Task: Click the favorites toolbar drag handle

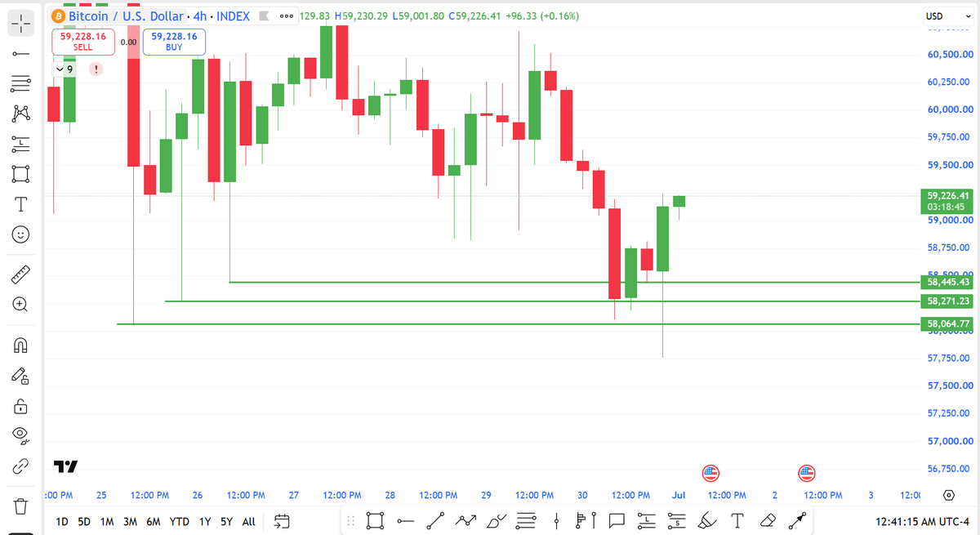Action: [351, 519]
